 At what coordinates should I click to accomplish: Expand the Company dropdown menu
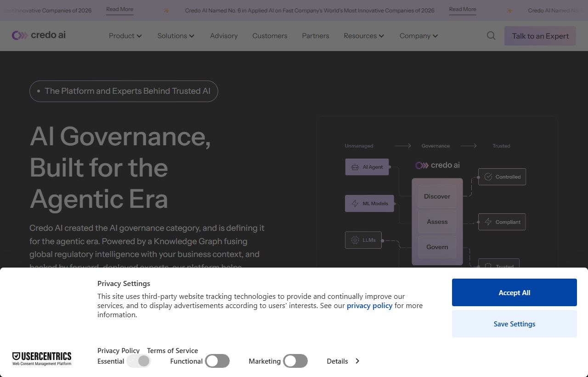(x=418, y=36)
